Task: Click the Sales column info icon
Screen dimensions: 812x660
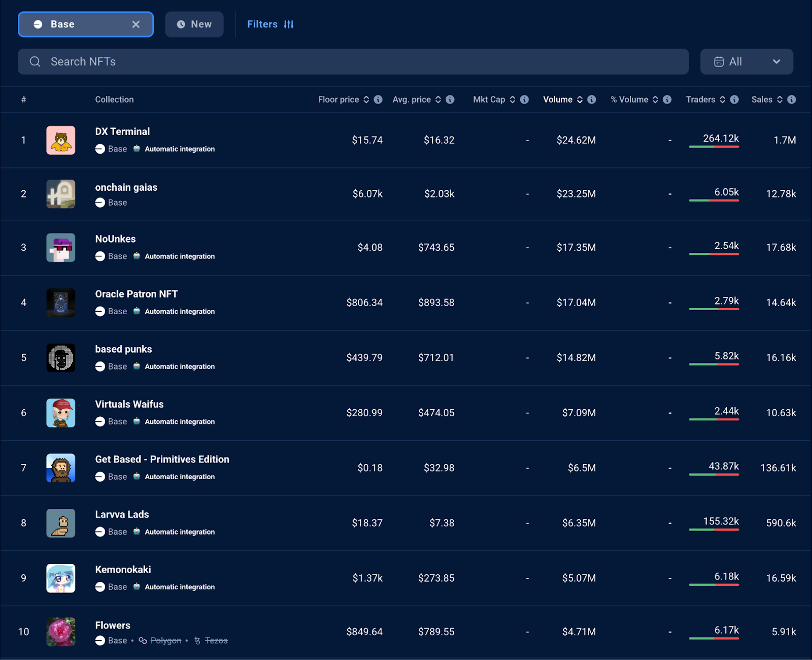Action: click(x=792, y=100)
